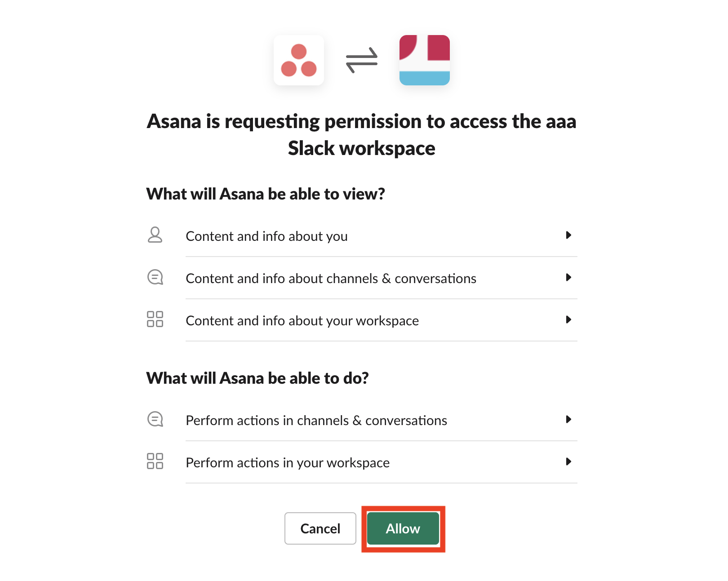
Task: Click the person icon beside content about you
Action: [155, 235]
